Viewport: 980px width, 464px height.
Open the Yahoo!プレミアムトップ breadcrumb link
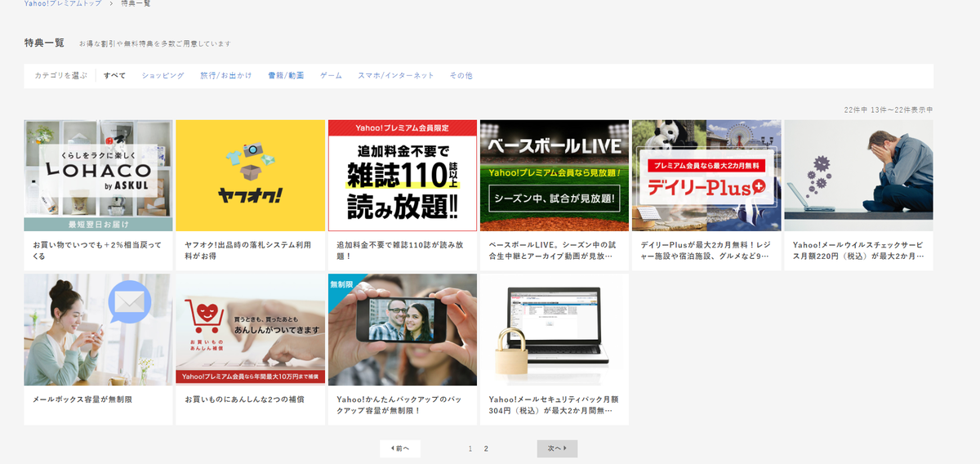(x=63, y=4)
